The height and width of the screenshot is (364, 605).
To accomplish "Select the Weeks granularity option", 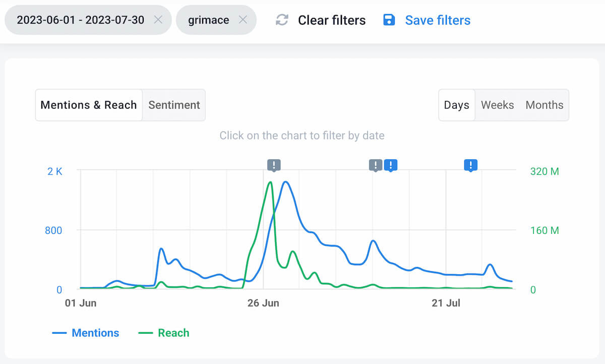I will (x=497, y=105).
